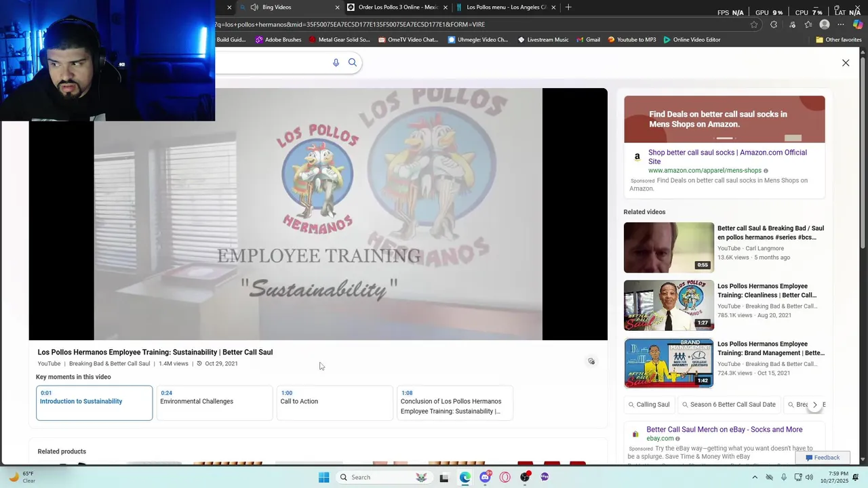Search related term Calling Saul
The image size is (868, 488).
pyautogui.click(x=648, y=405)
